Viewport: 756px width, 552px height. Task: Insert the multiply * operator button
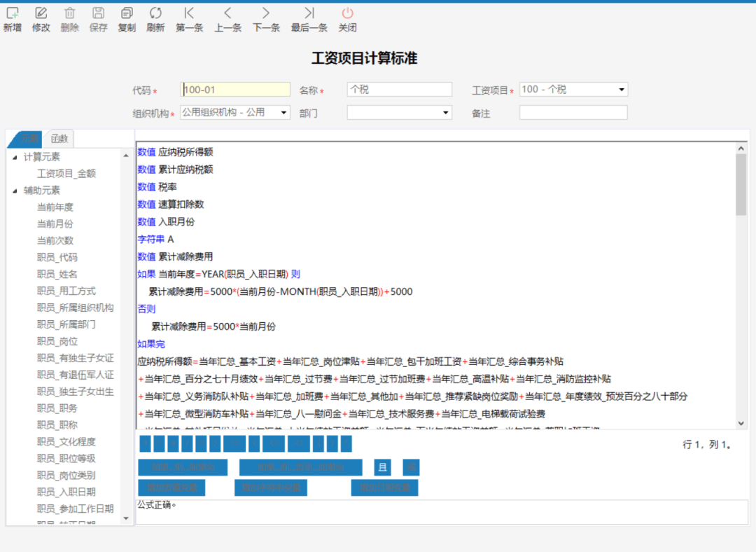click(x=173, y=443)
